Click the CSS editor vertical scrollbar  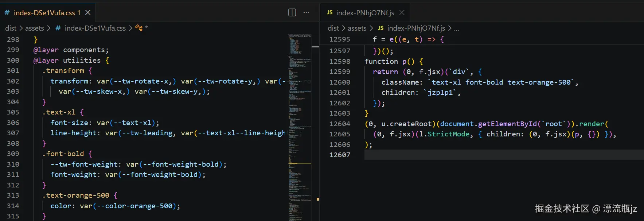[316, 127]
